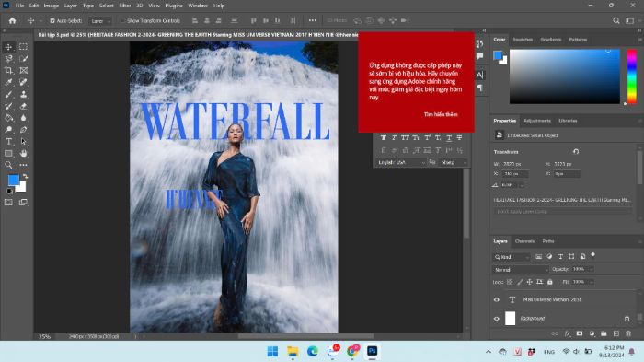Add layer style fx icon

(568, 333)
